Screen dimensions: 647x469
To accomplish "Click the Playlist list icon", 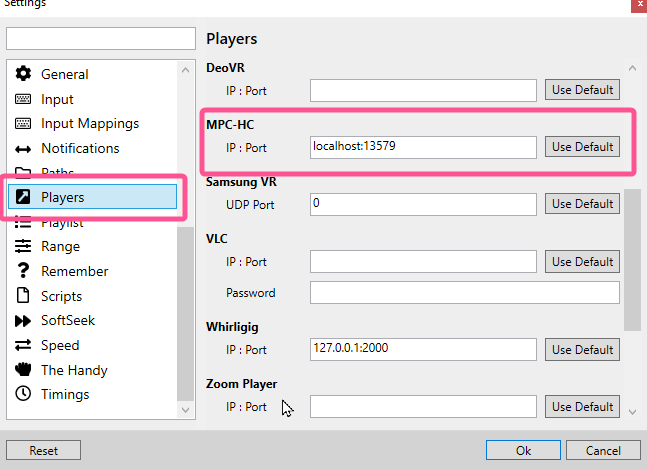I will (23, 222).
